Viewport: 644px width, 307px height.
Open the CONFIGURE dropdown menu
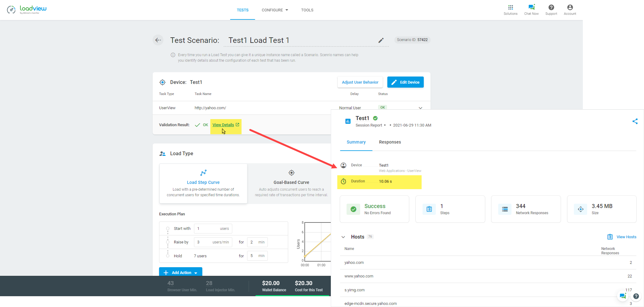pos(275,10)
